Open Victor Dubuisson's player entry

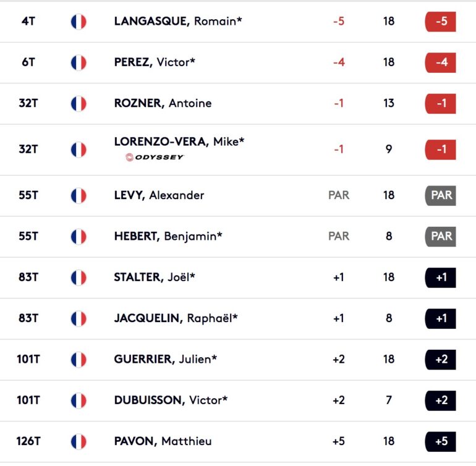tap(171, 400)
